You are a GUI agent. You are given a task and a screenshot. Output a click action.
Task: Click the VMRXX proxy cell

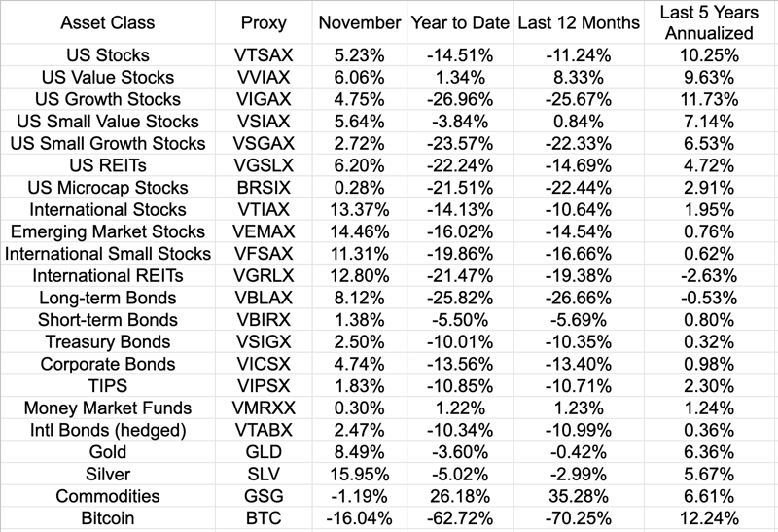click(265, 408)
